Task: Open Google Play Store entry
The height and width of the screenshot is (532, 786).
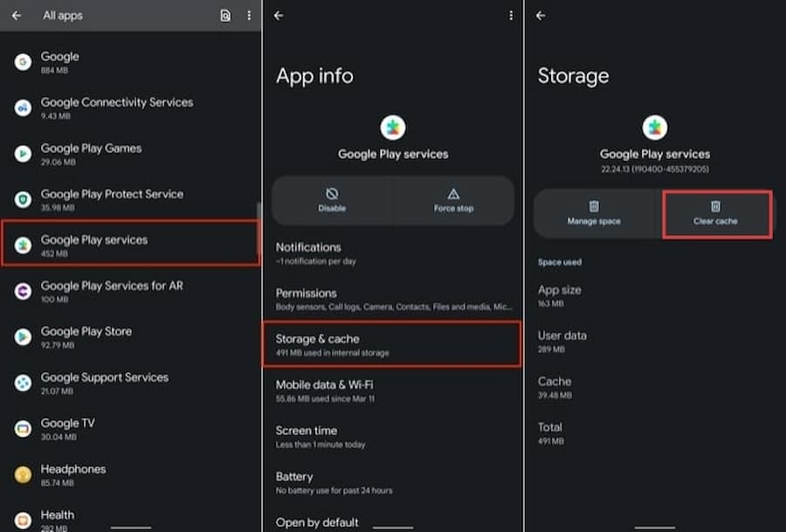Action: pos(130,337)
